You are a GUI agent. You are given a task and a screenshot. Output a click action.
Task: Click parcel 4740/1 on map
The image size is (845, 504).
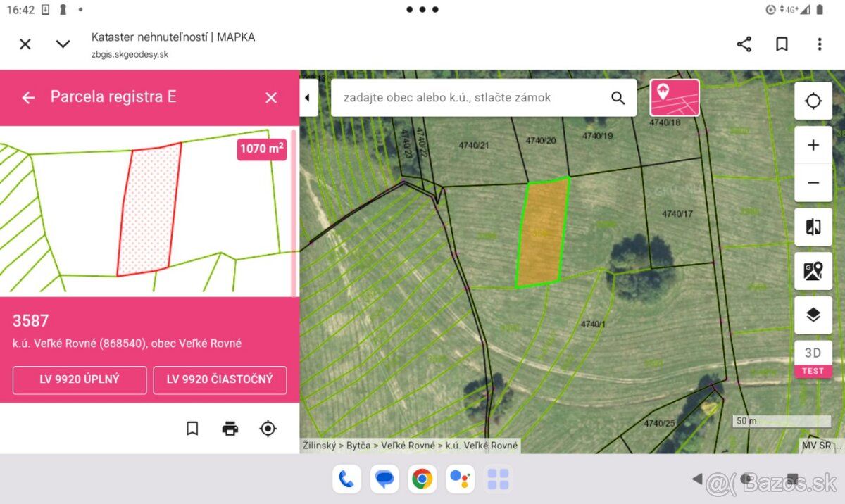pos(593,324)
